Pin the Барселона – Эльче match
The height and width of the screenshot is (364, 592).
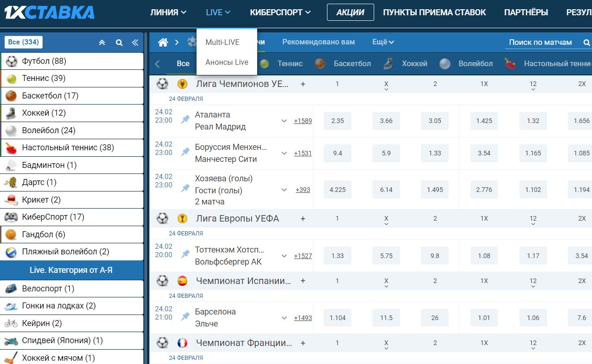(185, 317)
